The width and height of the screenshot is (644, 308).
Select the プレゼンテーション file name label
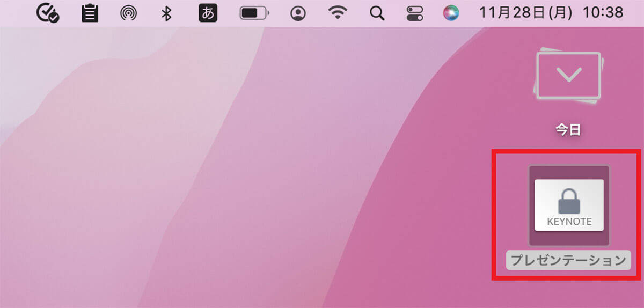[568, 260]
